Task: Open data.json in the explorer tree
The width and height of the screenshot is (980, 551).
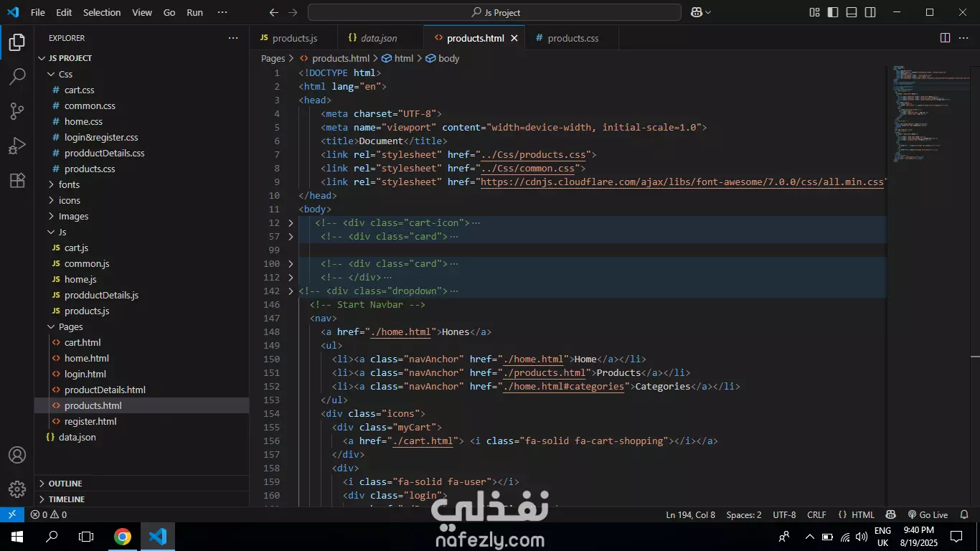Action: [x=142, y=437]
